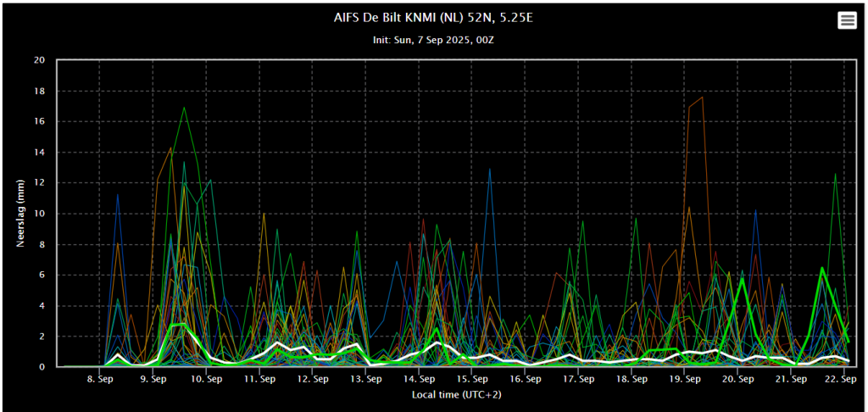Click the '16. Sep' x-axis label
868x412 pixels.
point(526,379)
